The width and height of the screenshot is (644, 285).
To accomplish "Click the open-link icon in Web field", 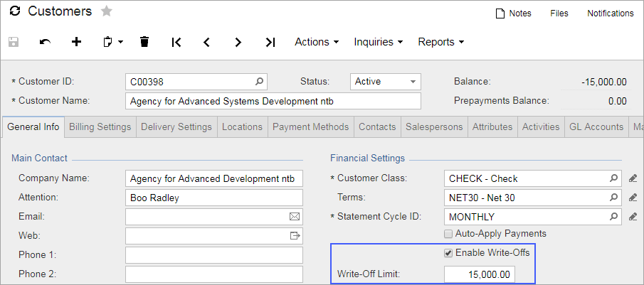I will pyautogui.click(x=295, y=236).
